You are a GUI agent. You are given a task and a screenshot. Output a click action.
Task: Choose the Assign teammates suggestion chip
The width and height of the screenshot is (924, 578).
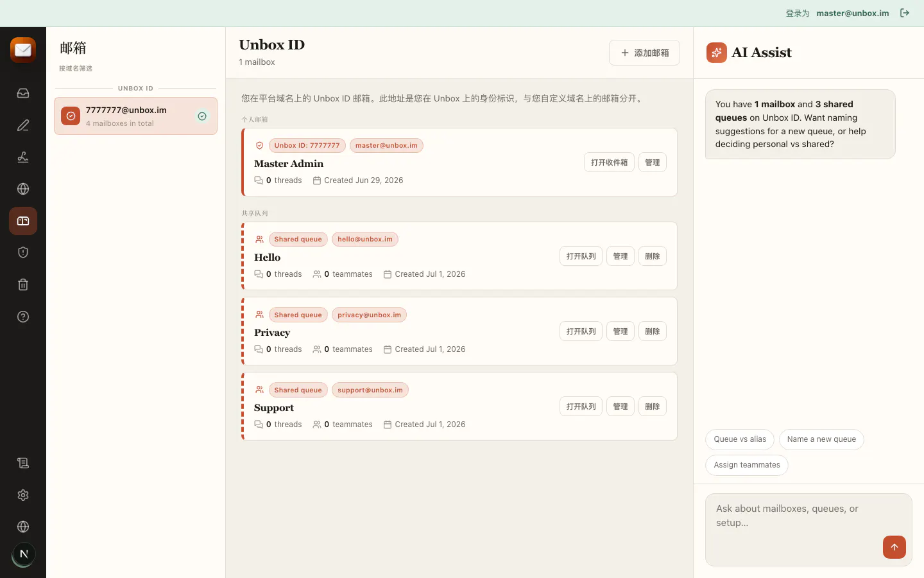747,465
